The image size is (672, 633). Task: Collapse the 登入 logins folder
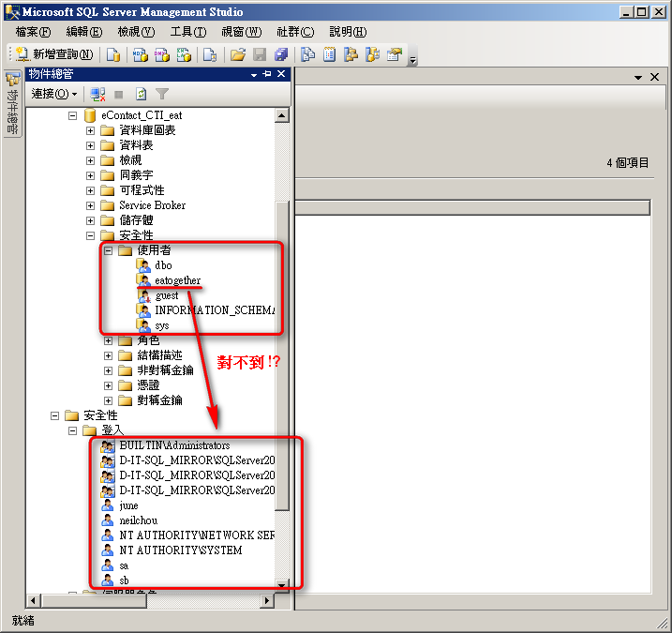72,430
